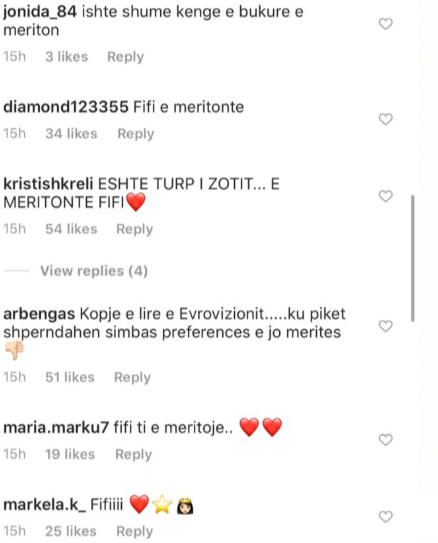Heart the arbengas Evrovizionit comment
438x543 pixels.
tap(385, 326)
